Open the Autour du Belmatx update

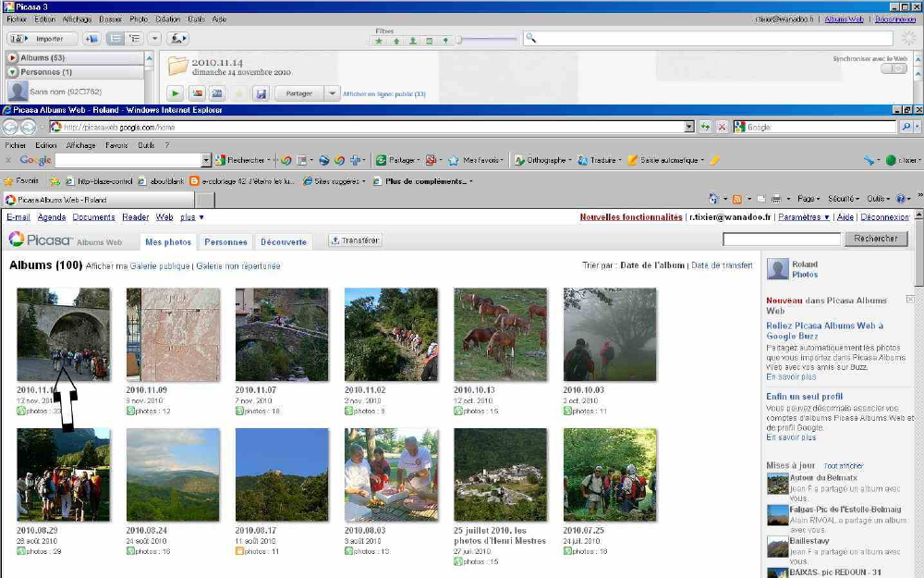tap(823, 478)
